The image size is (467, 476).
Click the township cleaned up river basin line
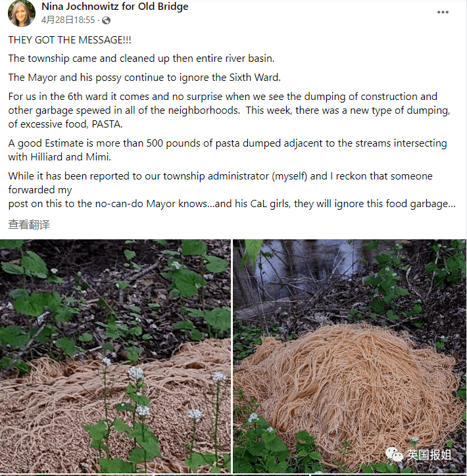(x=141, y=59)
